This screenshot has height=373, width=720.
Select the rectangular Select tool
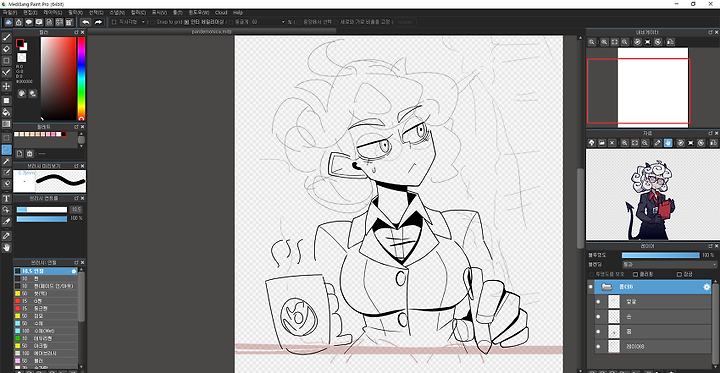coord(6,138)
